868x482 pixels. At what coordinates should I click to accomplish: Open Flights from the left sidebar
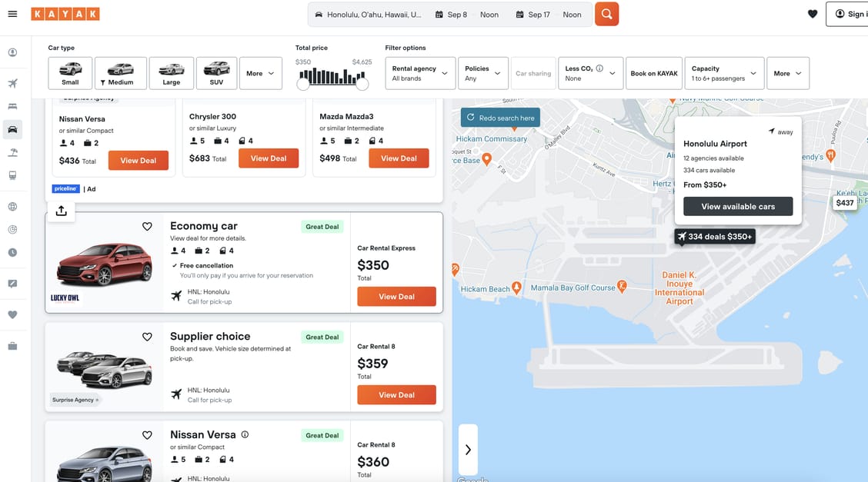(x=12, y=83)
